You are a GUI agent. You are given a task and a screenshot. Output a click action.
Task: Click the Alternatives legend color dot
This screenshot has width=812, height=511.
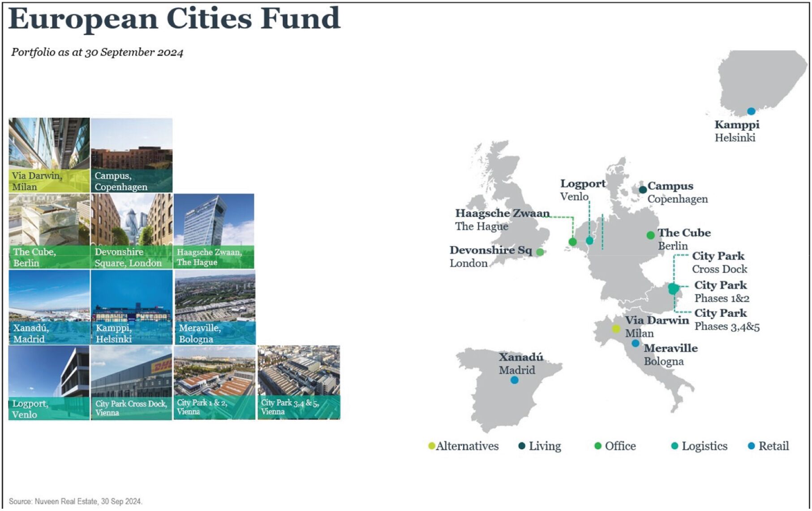(x=431, y=446)
